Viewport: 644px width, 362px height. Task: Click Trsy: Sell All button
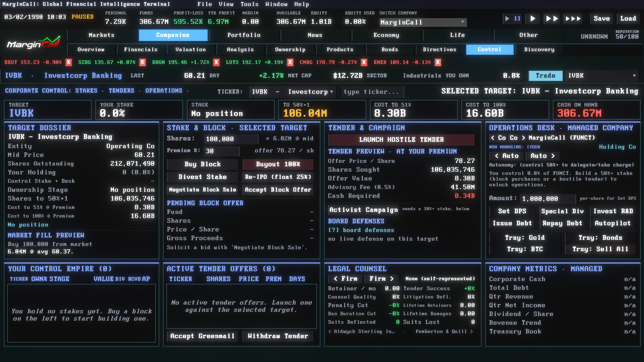point(600,249)
